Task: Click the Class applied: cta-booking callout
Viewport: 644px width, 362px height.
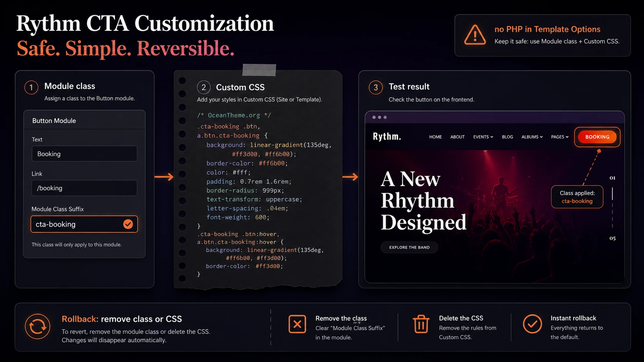Action: click(577, 197)
